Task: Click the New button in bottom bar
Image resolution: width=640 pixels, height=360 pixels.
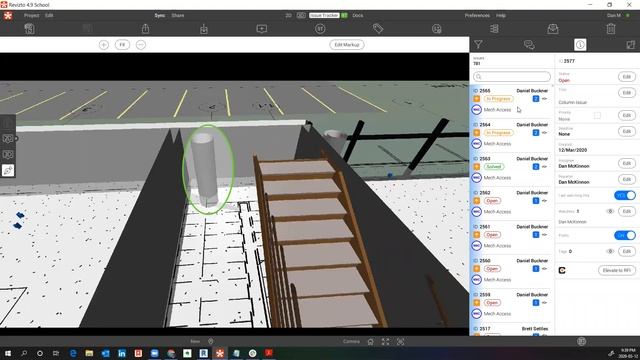Action: 195,341
